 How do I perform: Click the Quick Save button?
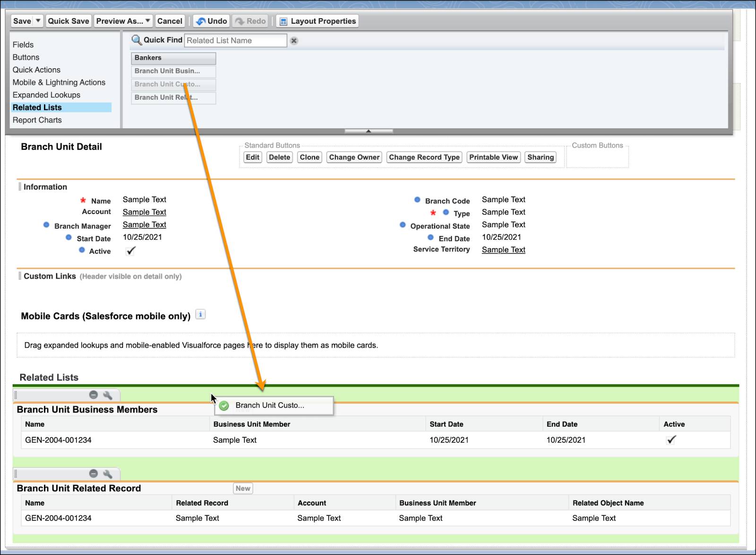(68, 21)
